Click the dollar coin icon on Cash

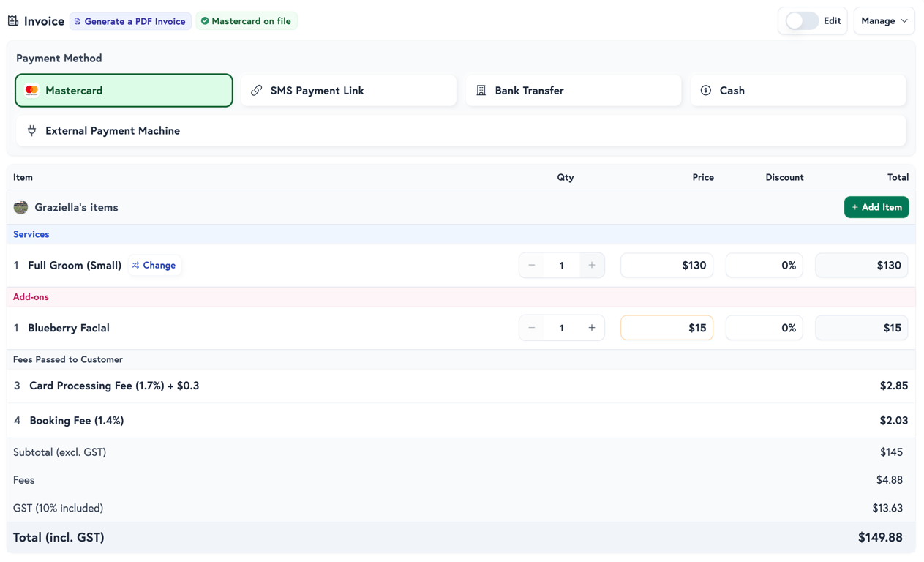(x=705, y=90)
